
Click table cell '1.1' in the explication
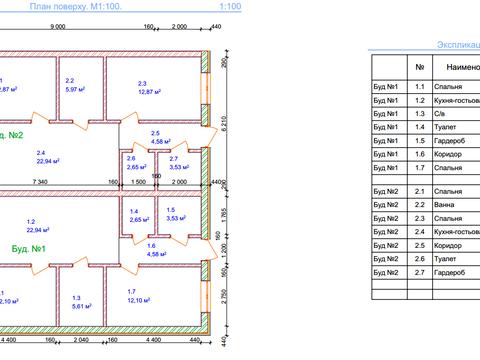coord(420,87)
